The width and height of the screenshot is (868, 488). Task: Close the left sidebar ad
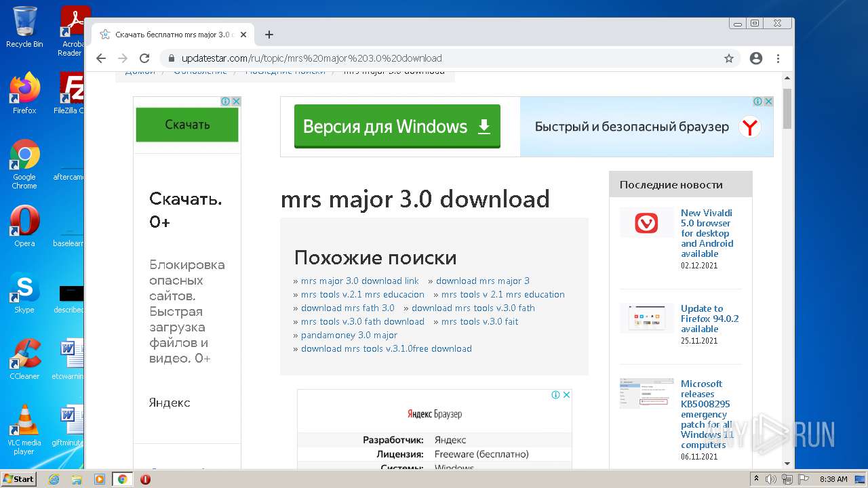236,101
